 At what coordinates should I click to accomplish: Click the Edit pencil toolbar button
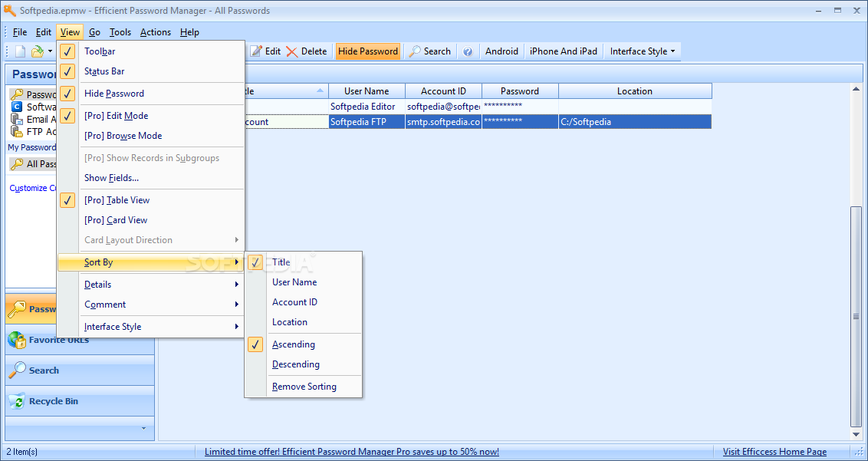[x=266, y=51]
